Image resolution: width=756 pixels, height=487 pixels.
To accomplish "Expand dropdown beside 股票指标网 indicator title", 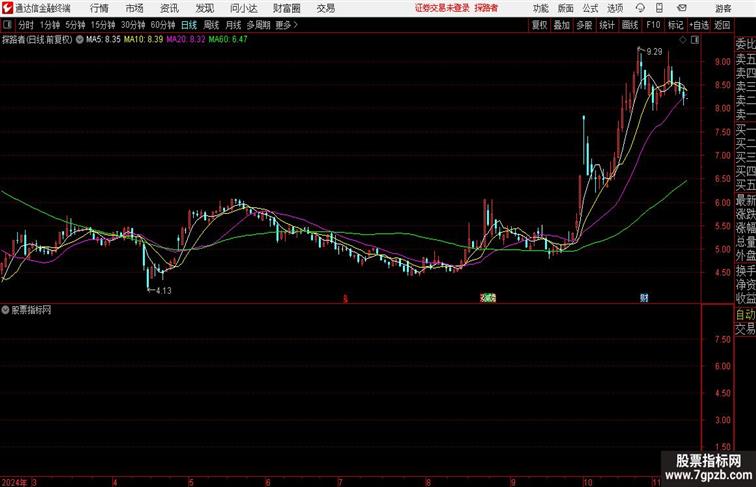I will click(x=5, y=310).
